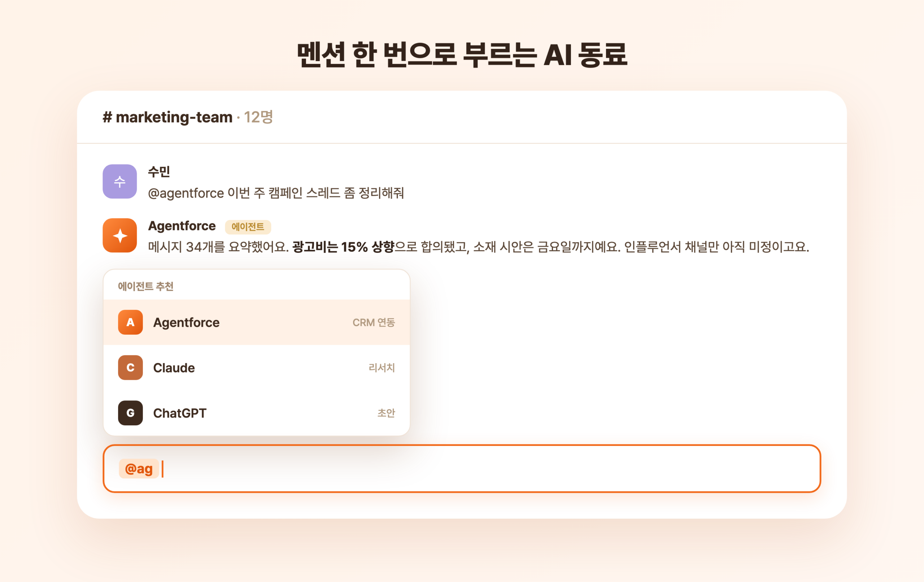Viewport: 924px width, 582px height.
Task: Click the 에이전트 badge next to Agentforce
Action: 248,227
